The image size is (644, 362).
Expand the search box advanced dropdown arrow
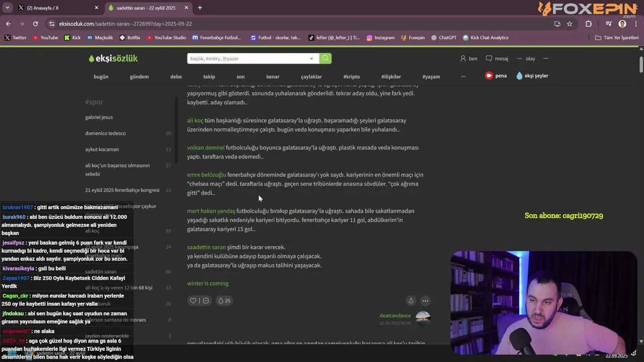pos(311,58)
